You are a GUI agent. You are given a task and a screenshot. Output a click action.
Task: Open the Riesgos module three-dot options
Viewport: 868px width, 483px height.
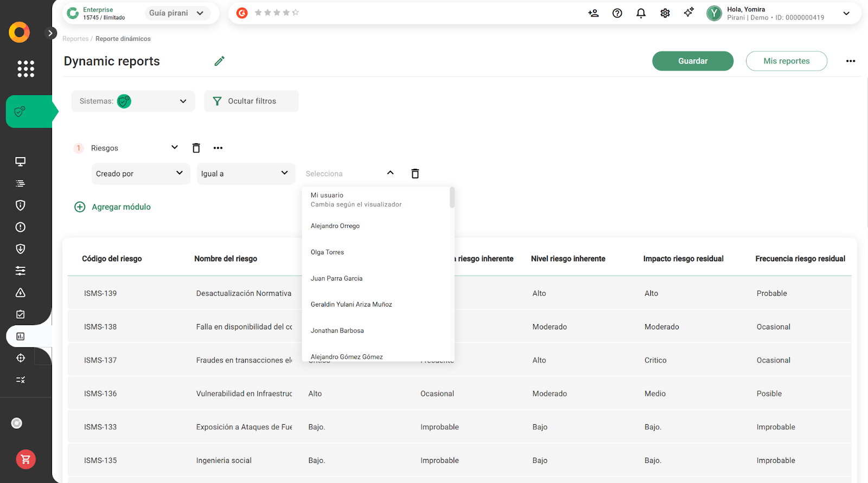[218, 148]
